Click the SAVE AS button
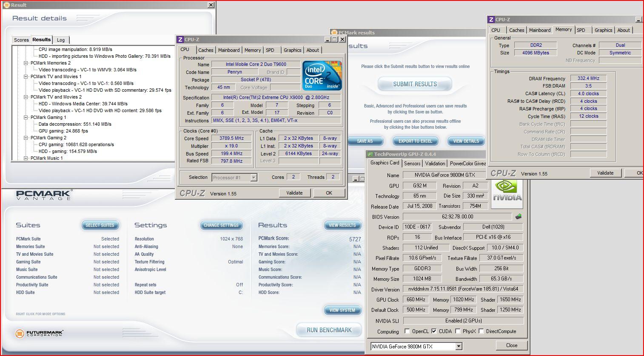This screenshot has height=356, width=644. [x=365, y=141]
